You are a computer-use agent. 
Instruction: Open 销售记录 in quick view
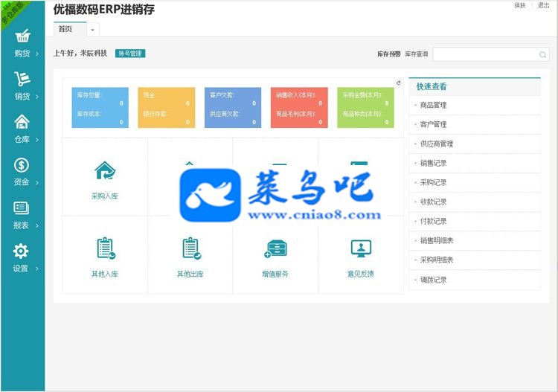[x=475, y=164]
